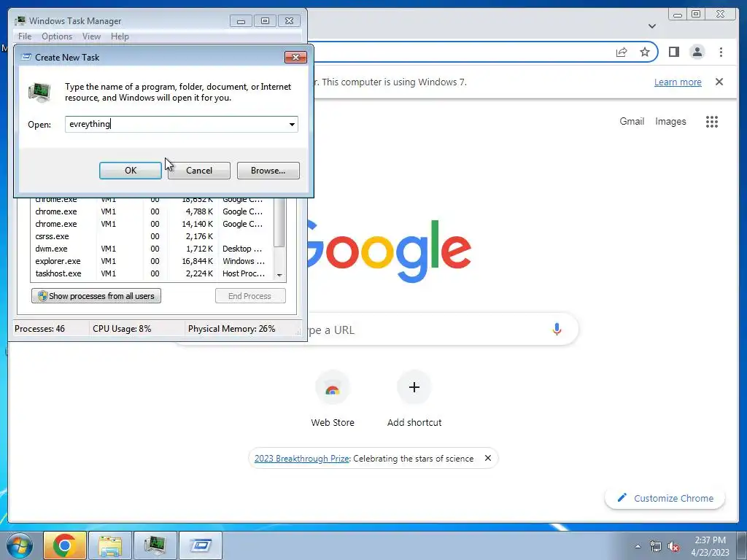Maximize the Windows Task Manager window
This screenshot has width=747, height=560.
tap(265, 21)
